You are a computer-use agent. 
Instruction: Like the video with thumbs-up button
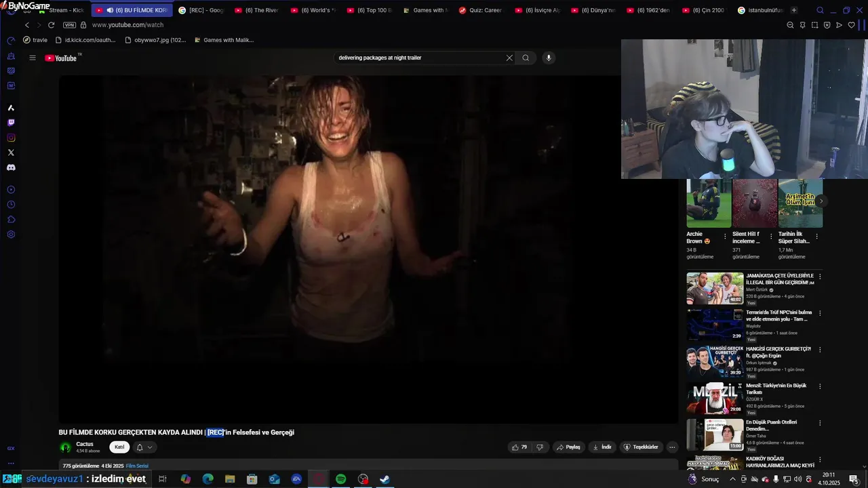pyautogui.click(x=519, y=447)
